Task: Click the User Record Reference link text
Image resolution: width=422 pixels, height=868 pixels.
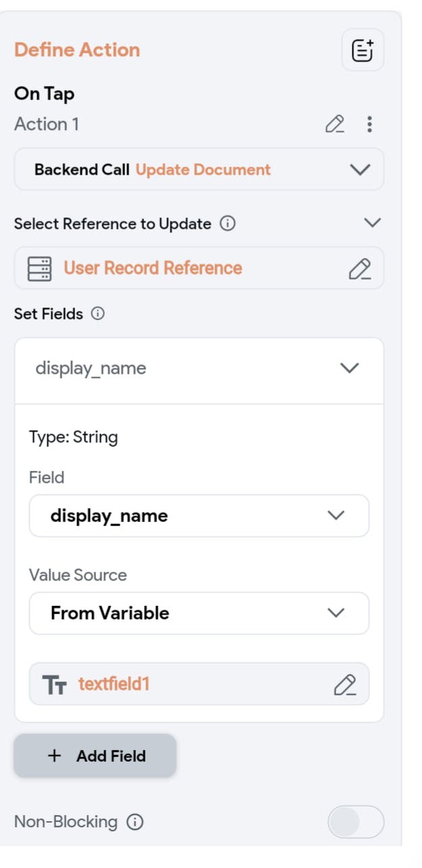Action: point(153,268)
